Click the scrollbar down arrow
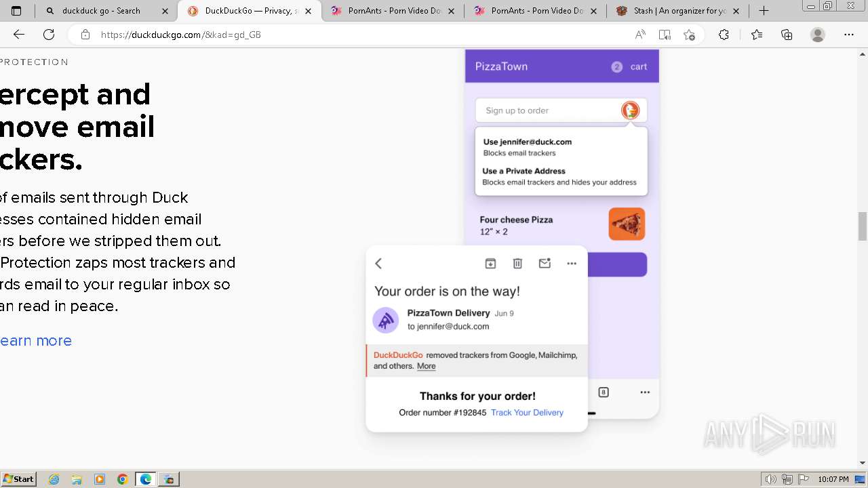The image size is (868, 488). (x=862, y=464)
